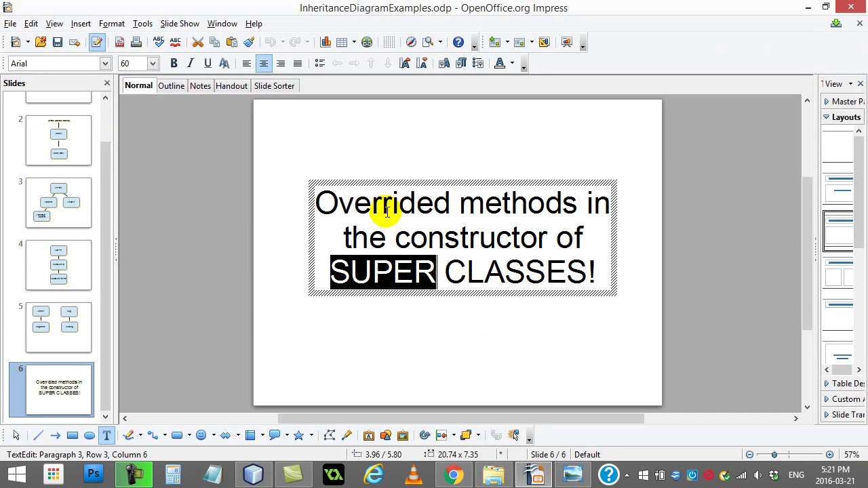Open Google Chrome from the taskbar
The image size is (868, 488).
click(x=454, y=474)
